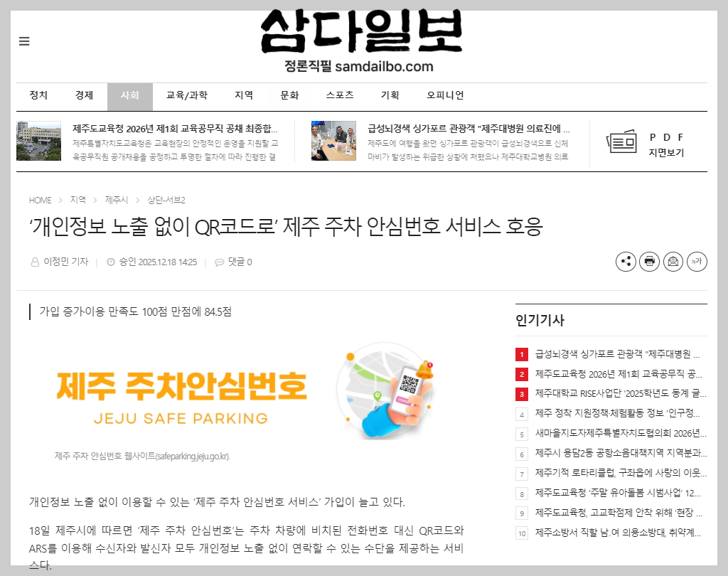Click the print icon button
The height and width of the screenshot is (576, 728).
point(650,262)
